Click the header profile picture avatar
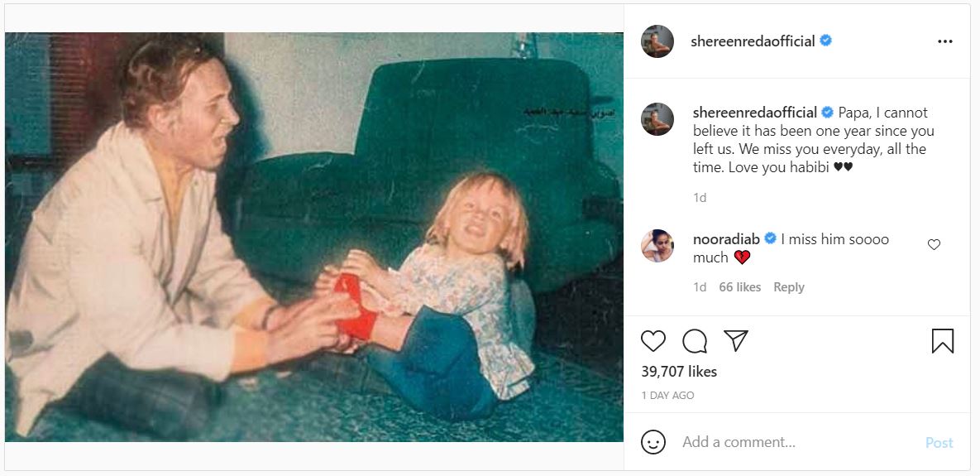 [x=657, y=41]
